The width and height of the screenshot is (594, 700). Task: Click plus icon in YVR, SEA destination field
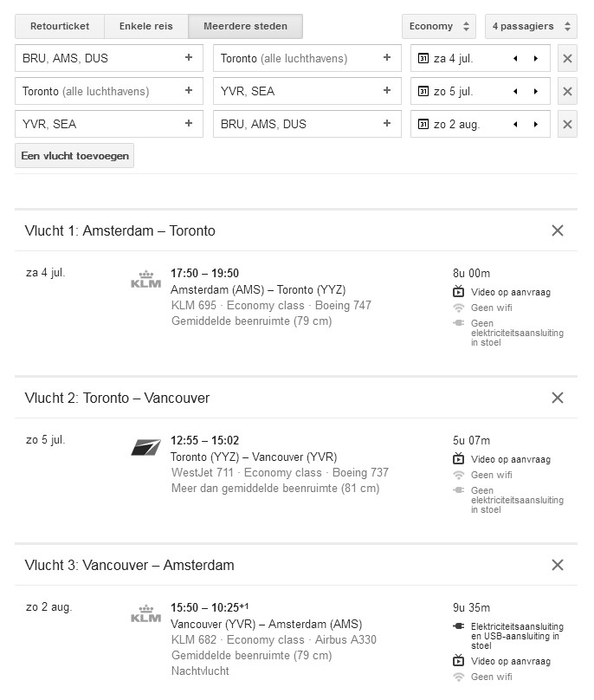386,92
